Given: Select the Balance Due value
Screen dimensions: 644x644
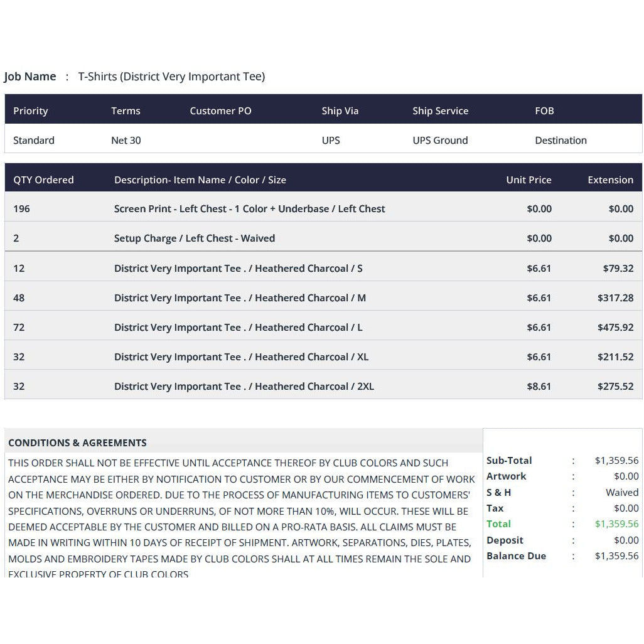Looking at the screenshot, I should [616, 556].
